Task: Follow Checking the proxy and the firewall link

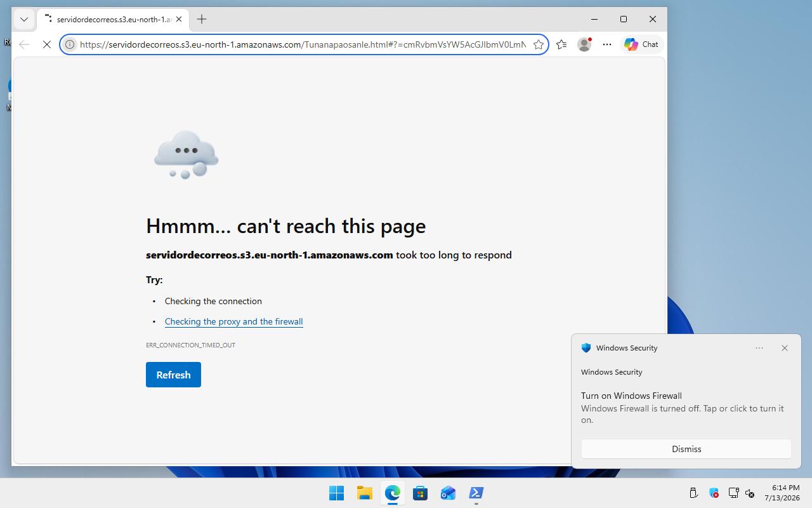Action: click(233, 321)
